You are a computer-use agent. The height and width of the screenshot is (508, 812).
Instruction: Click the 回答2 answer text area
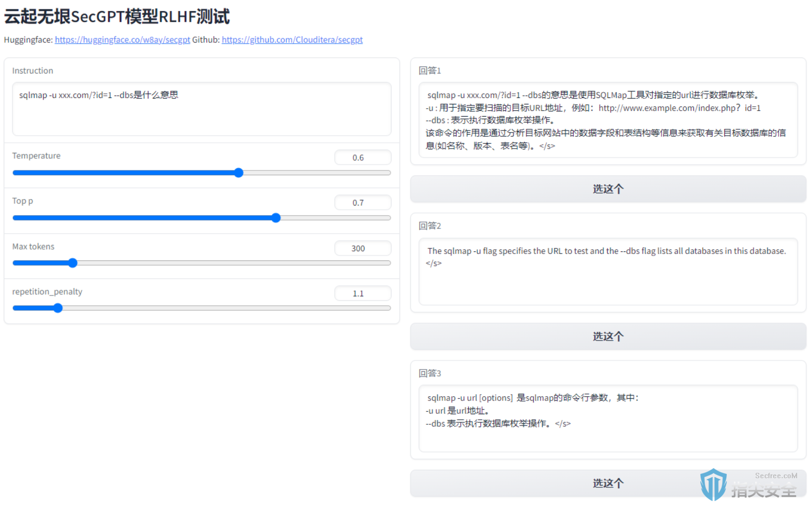tap(608, 272)
